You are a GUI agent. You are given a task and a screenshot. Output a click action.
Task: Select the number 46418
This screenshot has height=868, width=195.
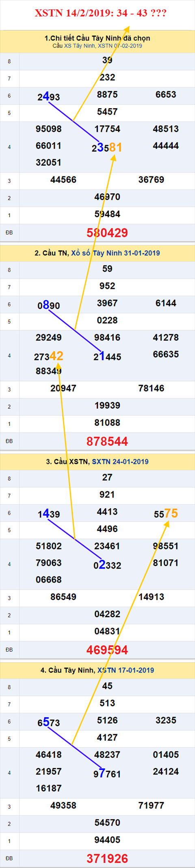click(49, 755)
